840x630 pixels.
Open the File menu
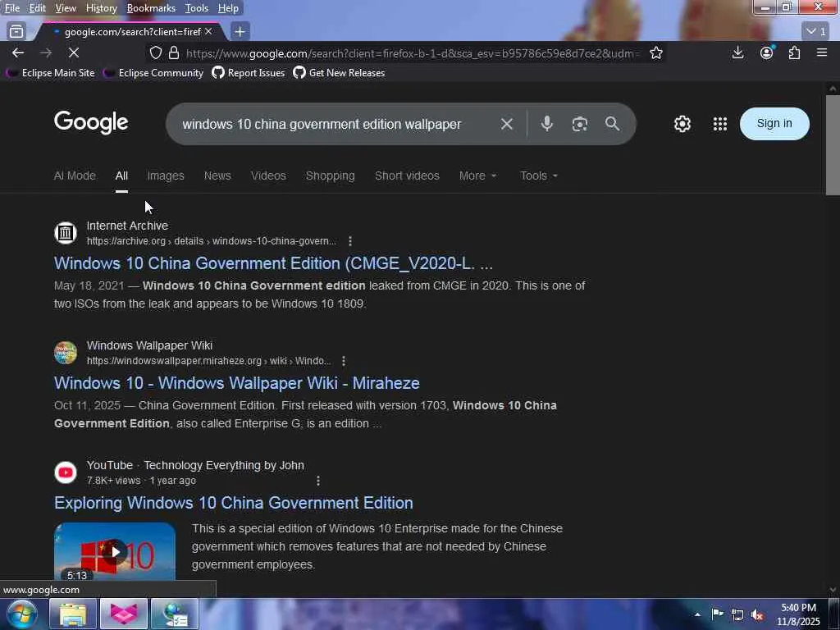point(11,8)
